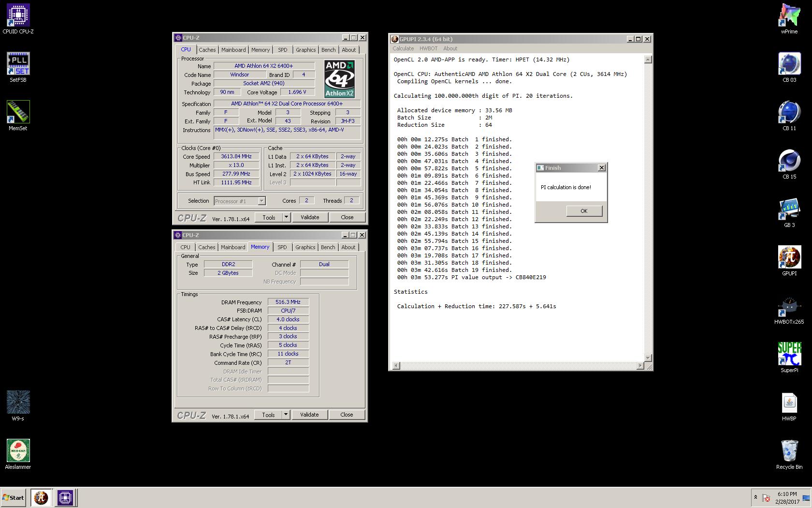Click the AMD Athlon X2 logo in CPU-Z
The height and width of the screenshot is (508, 812).
coord(339,79)
